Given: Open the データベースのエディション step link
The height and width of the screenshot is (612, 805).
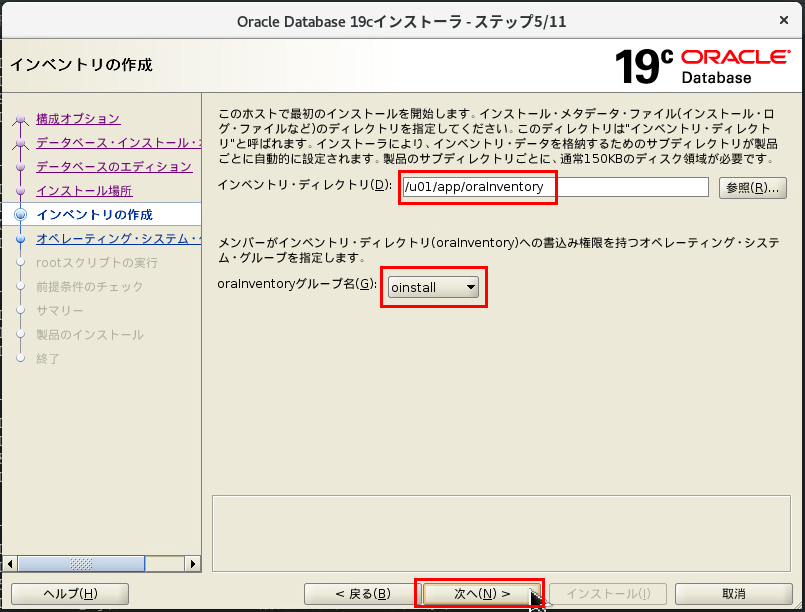Looking at the screenshot, I should [x=114, y=166].
